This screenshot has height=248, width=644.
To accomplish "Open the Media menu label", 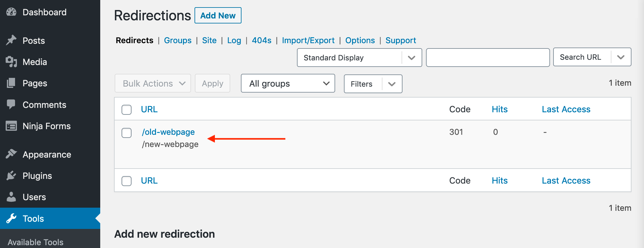I will pos(35,62).
